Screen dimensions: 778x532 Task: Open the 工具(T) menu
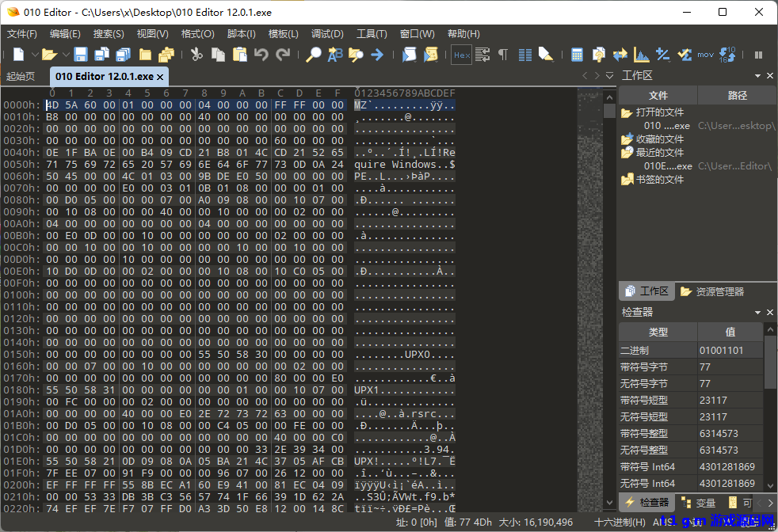(x=372, y=34)
